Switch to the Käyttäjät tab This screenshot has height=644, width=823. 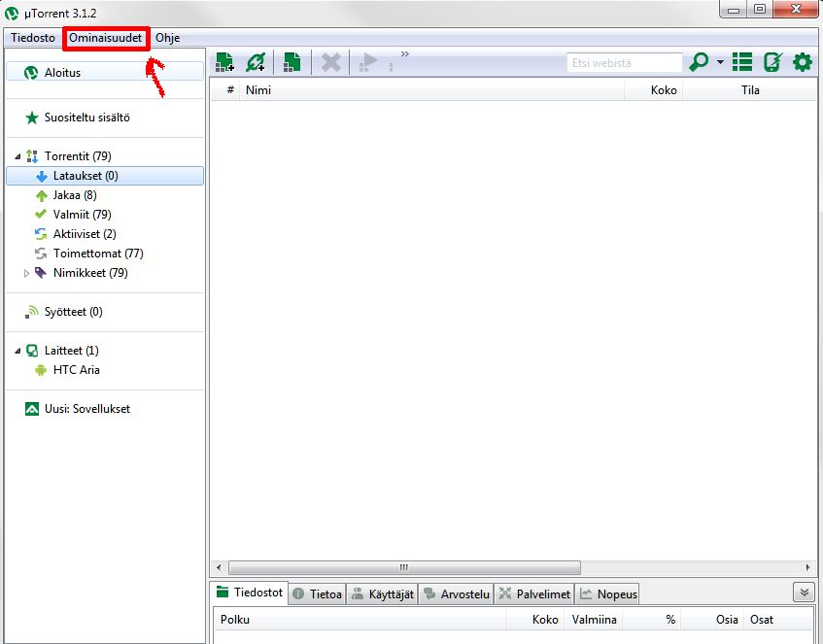point(382,593)
